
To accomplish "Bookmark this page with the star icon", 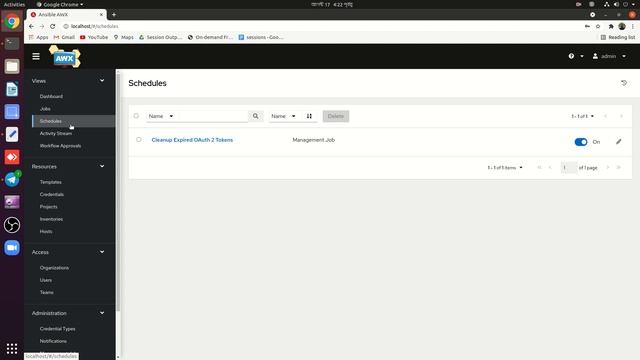I will pos(598,26).
